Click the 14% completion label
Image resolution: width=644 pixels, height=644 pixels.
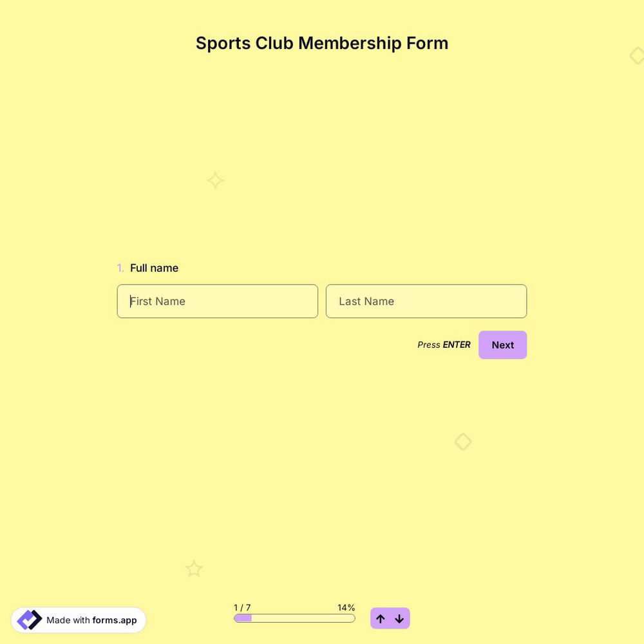[x=346, y=607]
